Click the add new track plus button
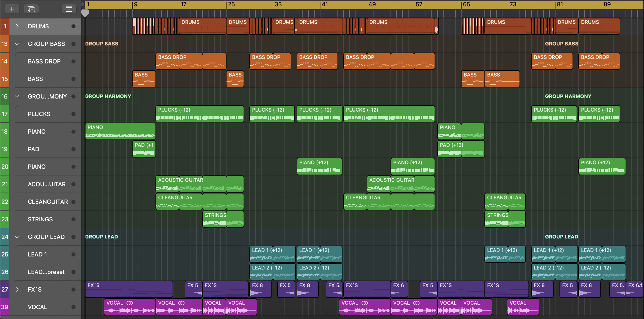 pos(12,9)
